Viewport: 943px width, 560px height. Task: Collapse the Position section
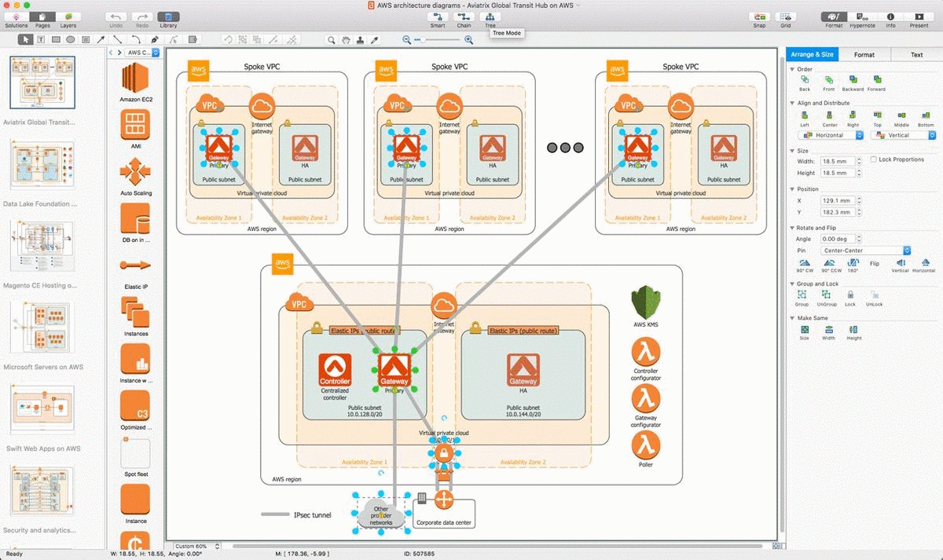point(792,188)
